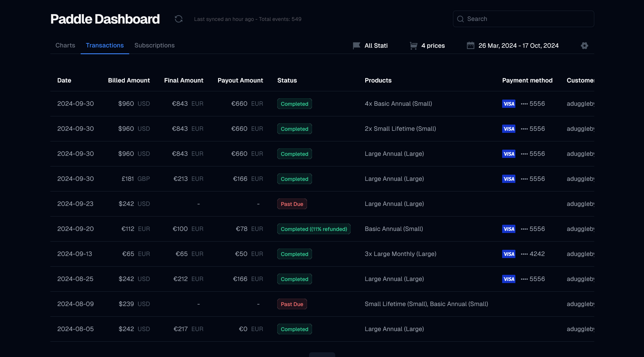Click the Completed (11% refunded) badge
This screenshot has width=644, height=357.
[x=314, y=229]
